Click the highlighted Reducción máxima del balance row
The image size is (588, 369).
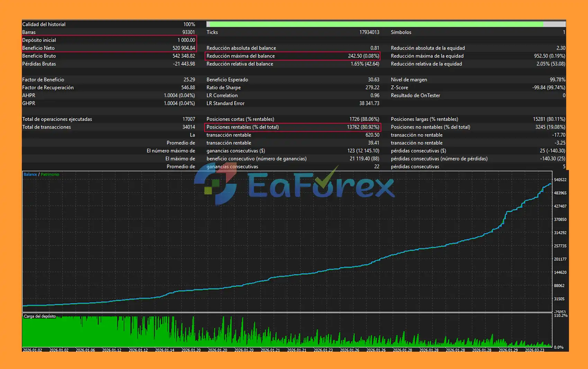292,56
